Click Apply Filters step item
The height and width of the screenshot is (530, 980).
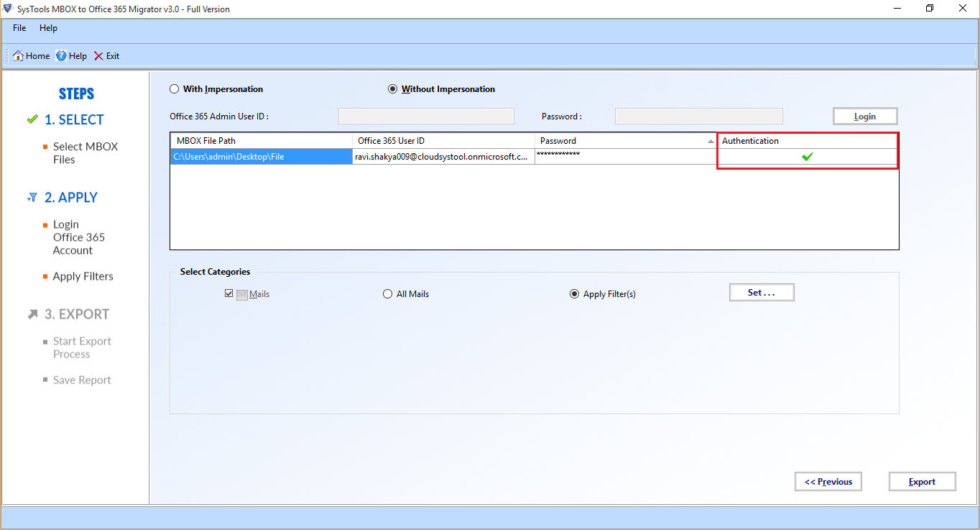coord(83,276)
